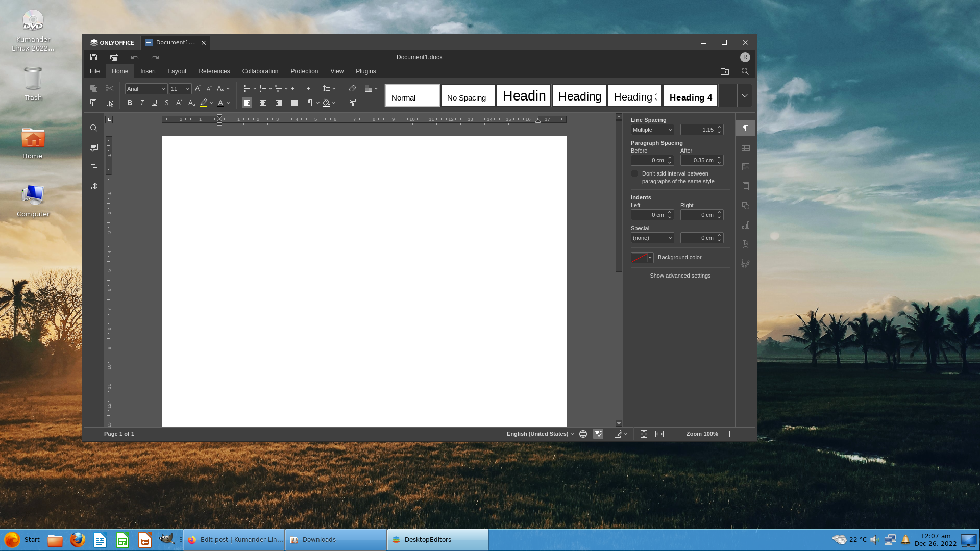Undo the last action
The height and width of the screenshot is (551, 980).
135,57
